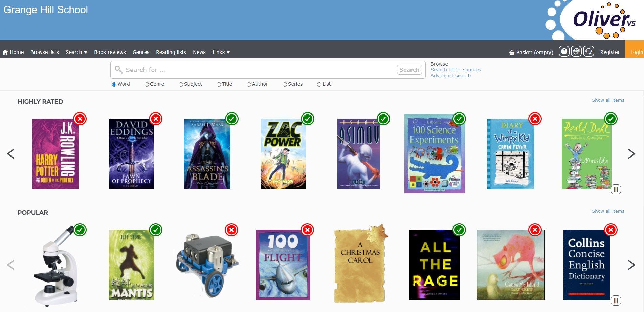644x312 pixels.
Task: Click availability badge on Zac Power book
Action: pyautogui.click(x=308, y=119)
